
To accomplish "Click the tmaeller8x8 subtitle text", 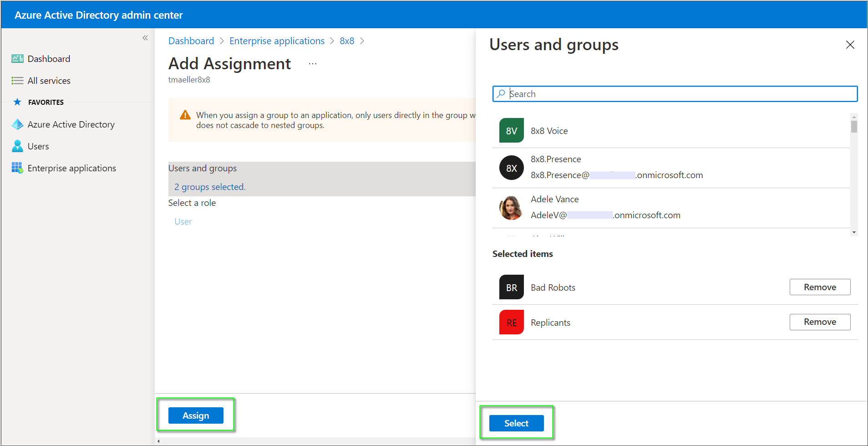I will point(189,80).
